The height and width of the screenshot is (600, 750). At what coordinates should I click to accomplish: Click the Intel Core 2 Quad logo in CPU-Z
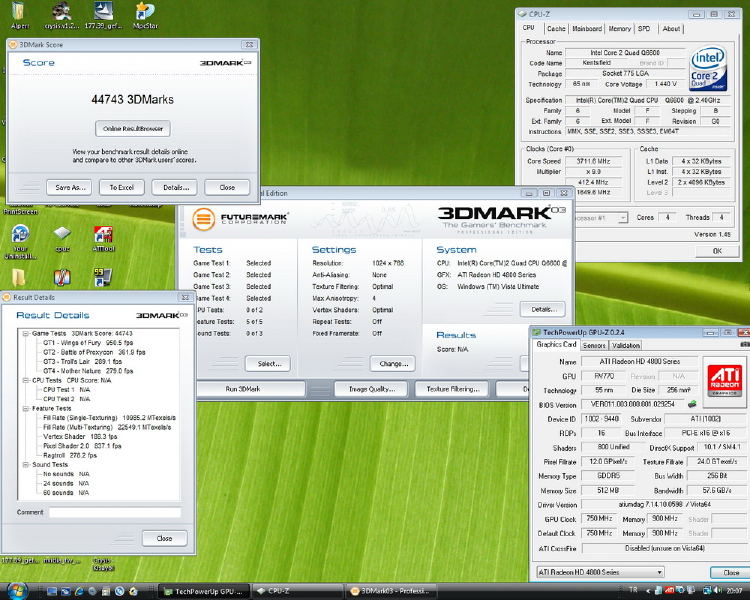coord(708,69)
